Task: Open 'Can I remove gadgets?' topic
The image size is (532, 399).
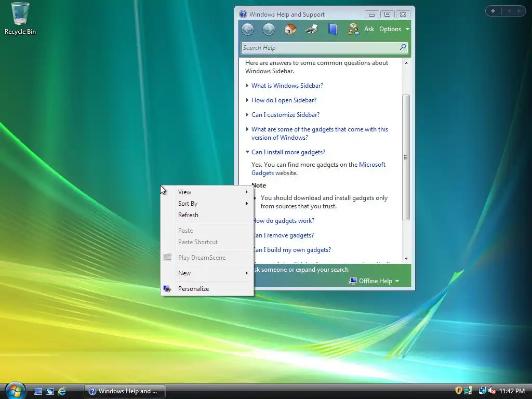Action: (x=284, y=235)
